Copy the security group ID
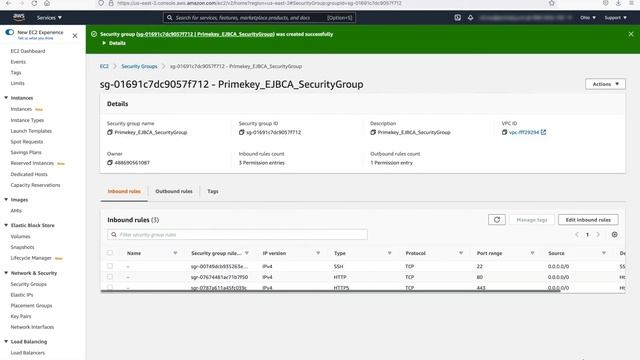This screenshot has height=360, width=640. [242, 132]
